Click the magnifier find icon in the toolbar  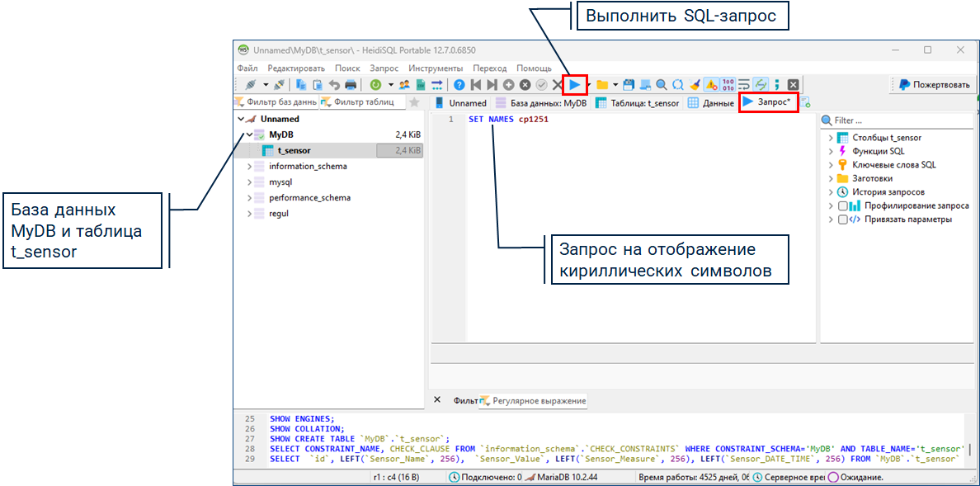661,84
